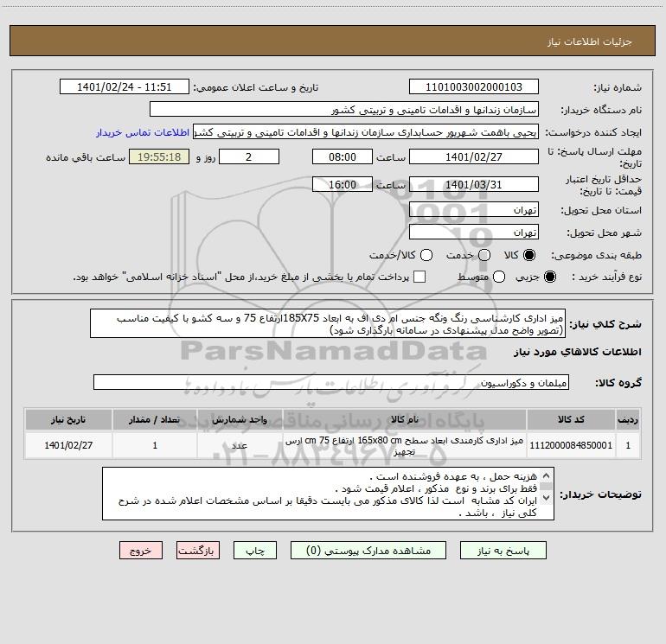Click the buyer organization name field

point(344,110)
